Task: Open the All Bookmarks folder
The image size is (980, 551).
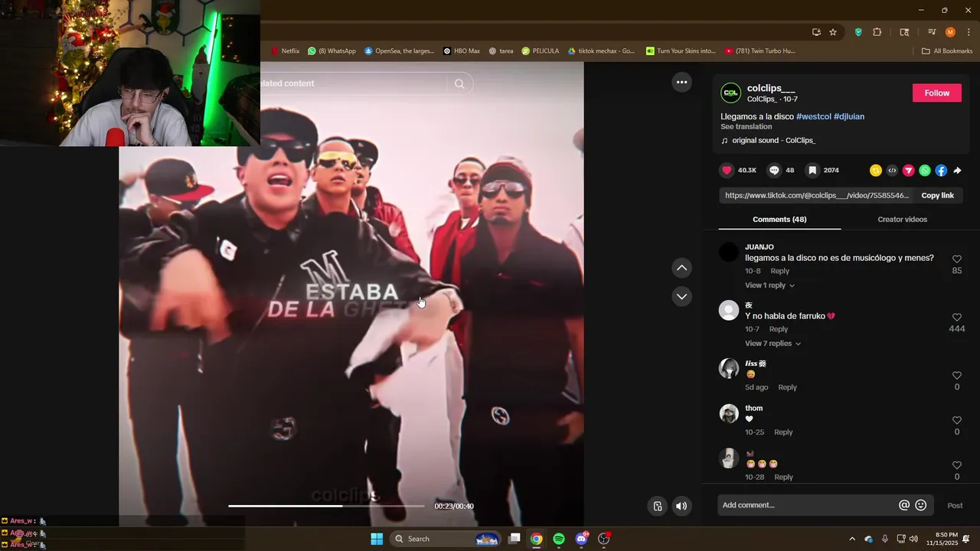Action: pyautogui.click(x=947, y=51)
